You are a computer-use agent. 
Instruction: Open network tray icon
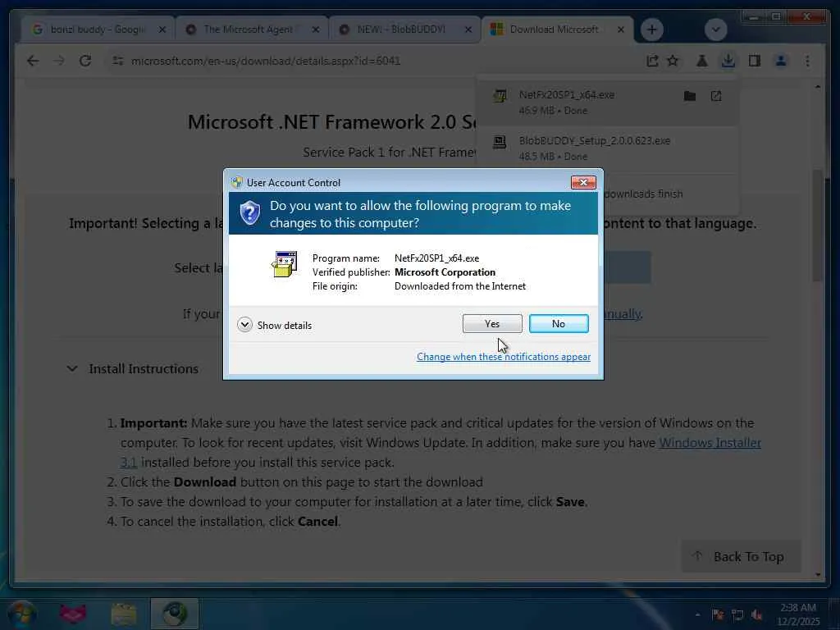coord(737,614)
